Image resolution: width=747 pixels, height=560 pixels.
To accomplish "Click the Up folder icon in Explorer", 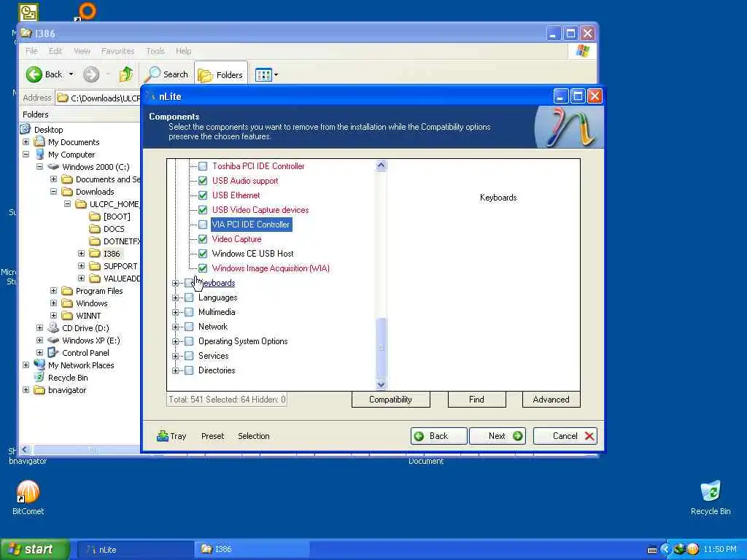I will (x=126, y=74).
